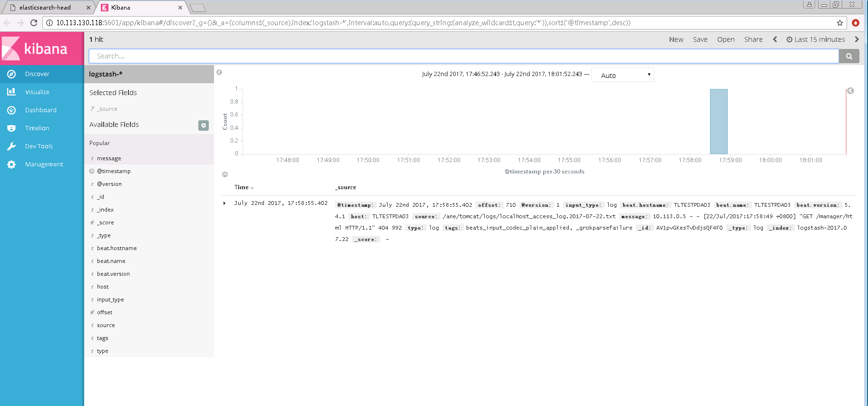The height and width of the screenshot is (406, 868).
Task: Bookmark this page star icon
Action: pyautogui.click(x=840, y=23)
